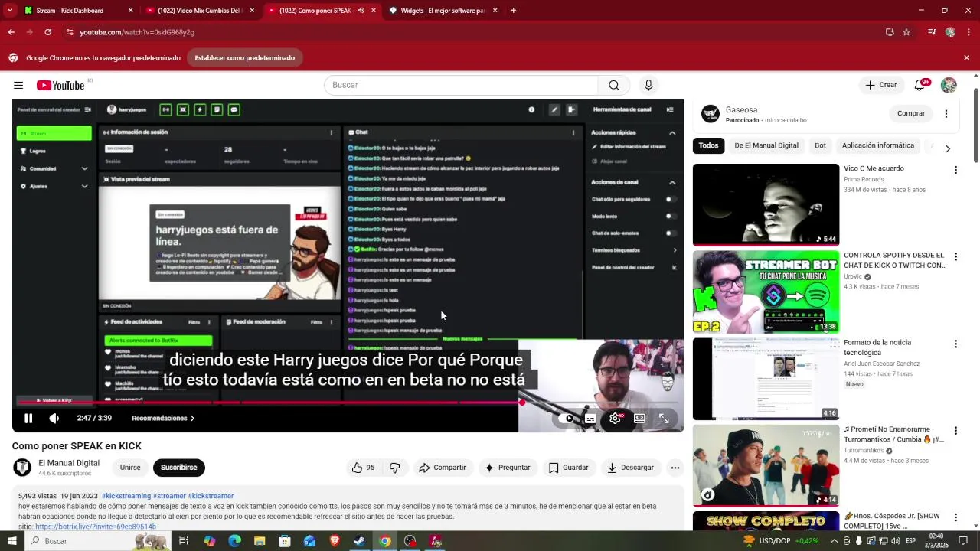
Task: Show hidden system tray icons
Action: 834,541
